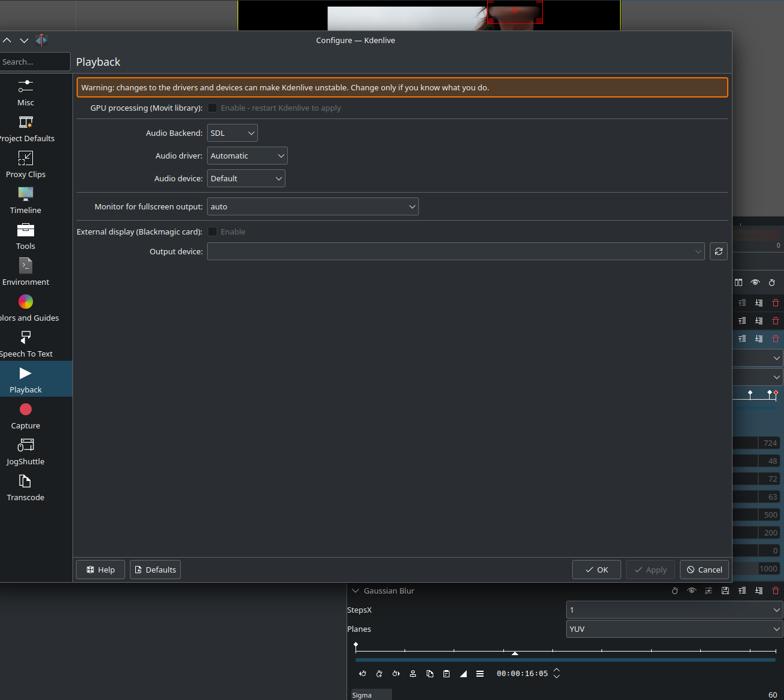Click the 00:00:16:05 timecode field

[x=522, y=674]
